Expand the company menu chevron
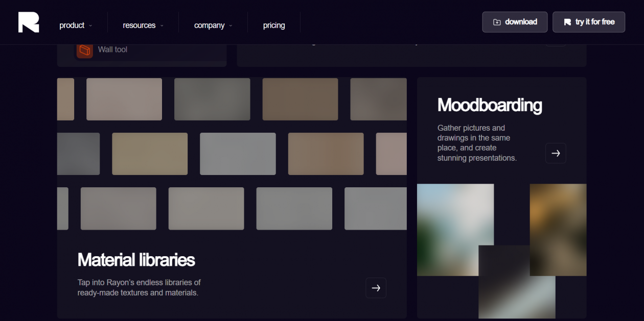 231,26
